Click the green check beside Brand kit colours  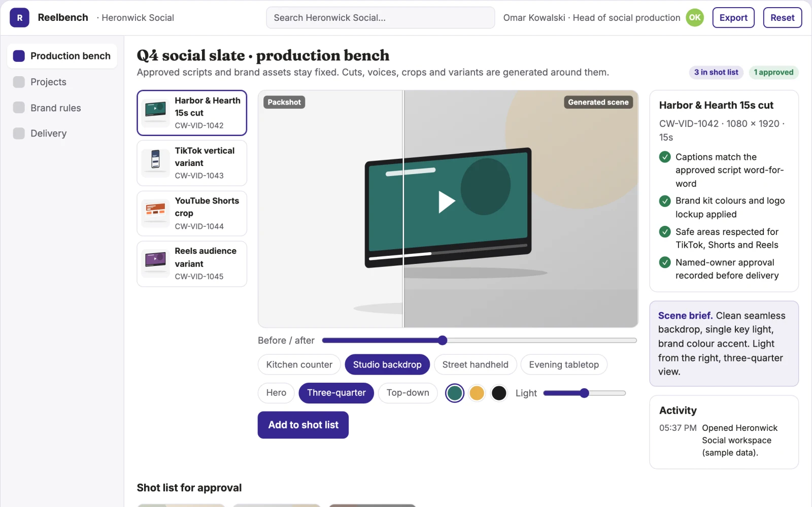click(665, 201)
